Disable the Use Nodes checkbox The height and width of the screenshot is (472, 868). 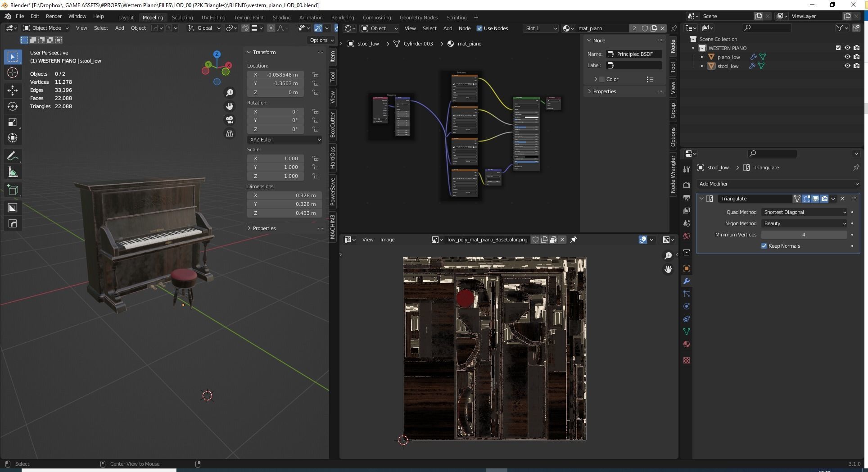[479, 28]
